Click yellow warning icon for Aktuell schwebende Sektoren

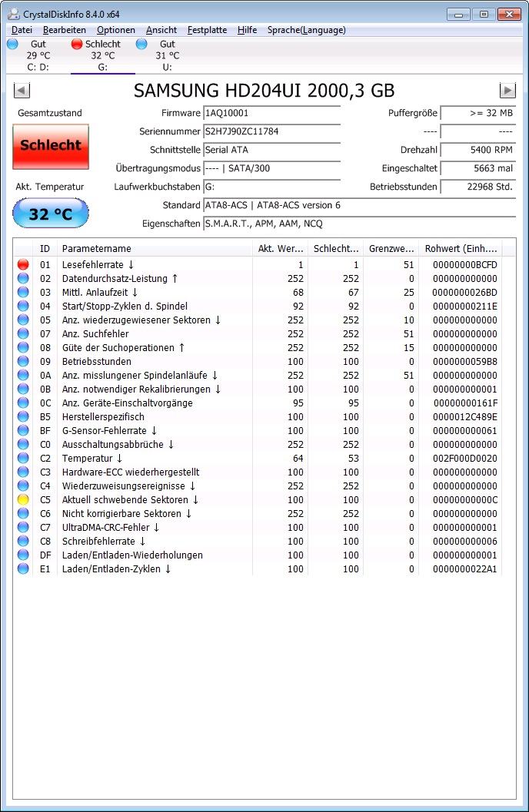pyautogui.click(x=23, y=499)
